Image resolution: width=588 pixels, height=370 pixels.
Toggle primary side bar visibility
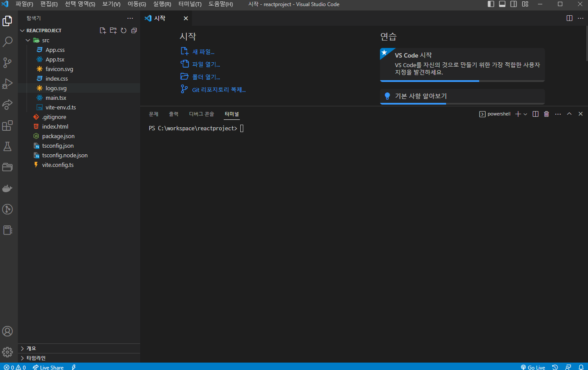point(491,4)
